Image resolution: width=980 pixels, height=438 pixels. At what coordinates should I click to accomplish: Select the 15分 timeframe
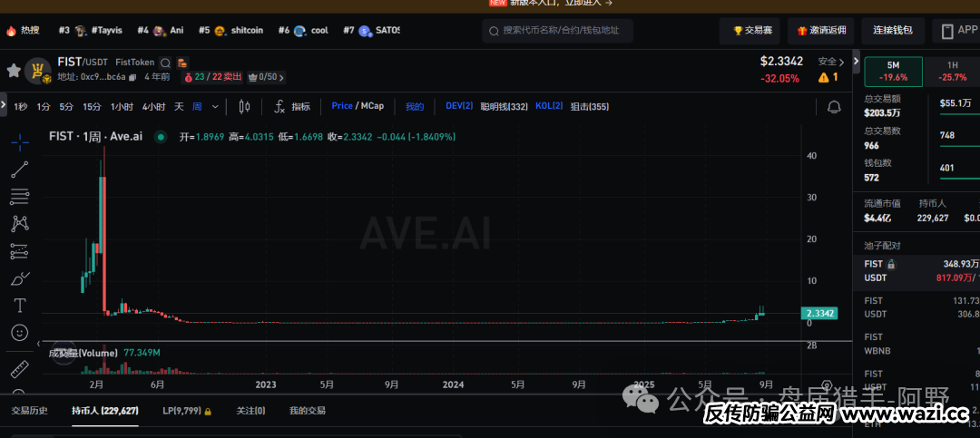coord(92,107)
